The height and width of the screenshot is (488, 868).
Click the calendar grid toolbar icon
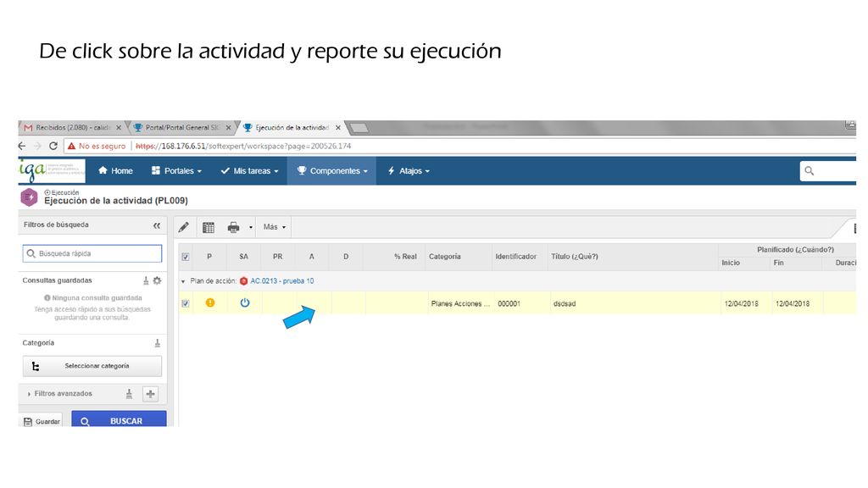[209, 227]
